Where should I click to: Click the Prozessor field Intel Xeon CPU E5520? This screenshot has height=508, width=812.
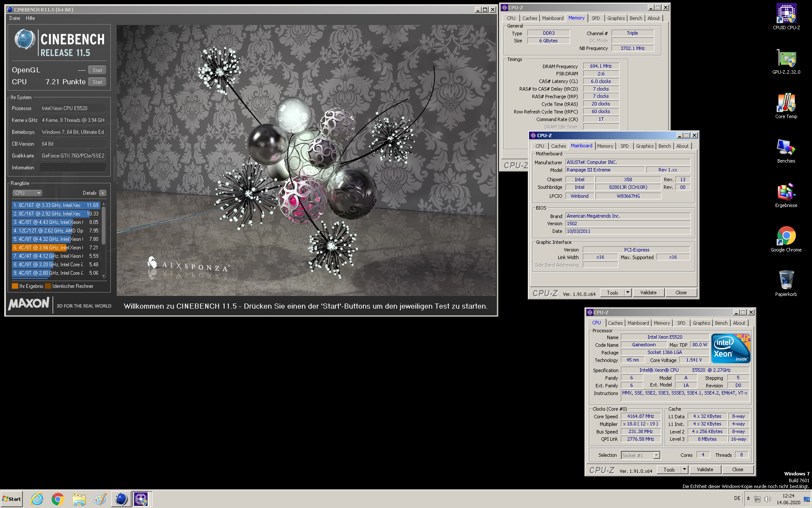(73, 108)
